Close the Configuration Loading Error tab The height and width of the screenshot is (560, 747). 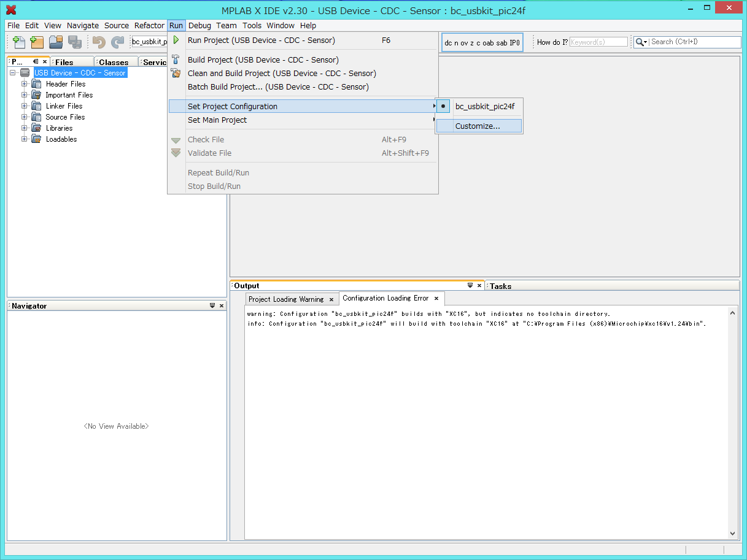(x=436, y=299)
